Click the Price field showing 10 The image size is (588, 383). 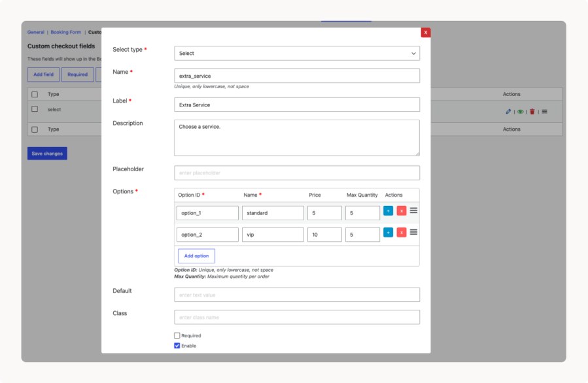pos(324,235)
